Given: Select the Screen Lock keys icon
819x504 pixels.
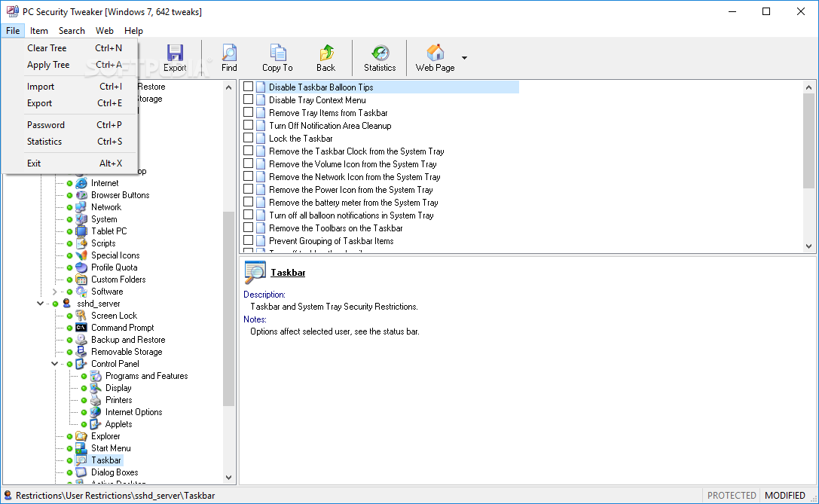Looking at the screenshot, I should point(81,316).
